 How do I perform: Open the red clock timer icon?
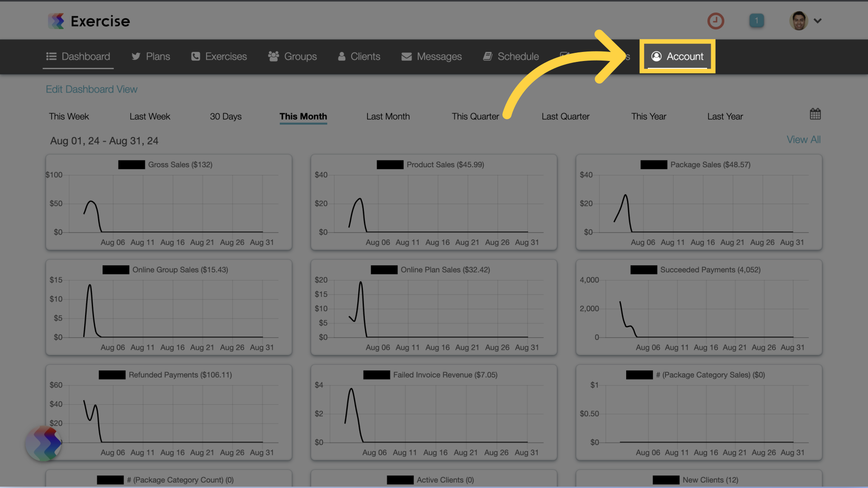click(x=716, y=21)
